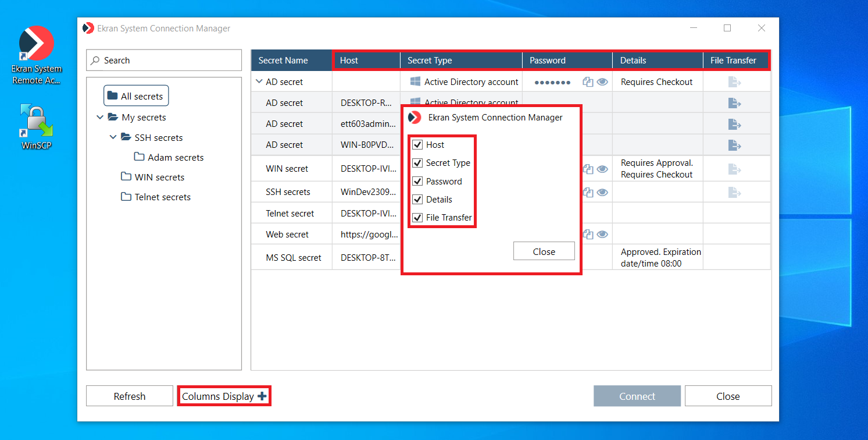Select the All secrets folder

136,96
